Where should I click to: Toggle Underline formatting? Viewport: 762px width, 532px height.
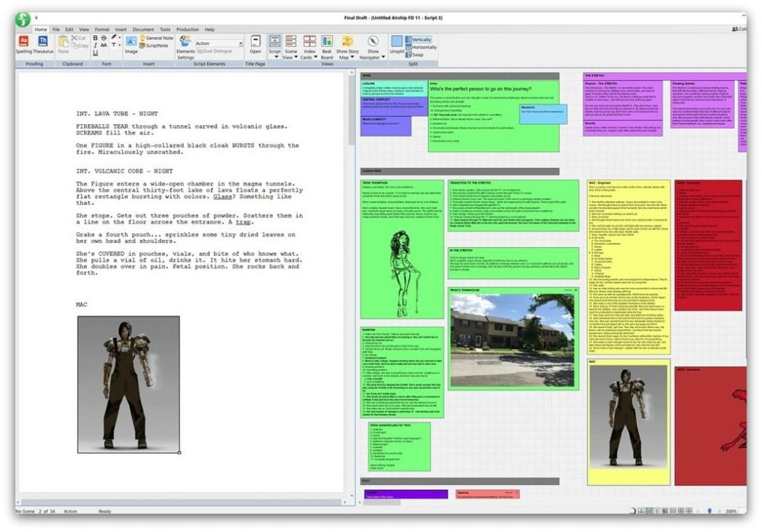click(x=96, y=53)
